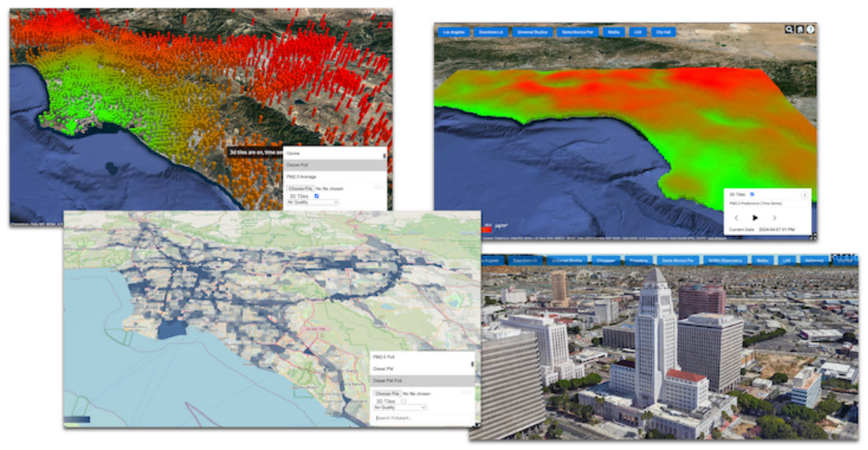
Task: Click Hollywood button in 3D city window
Action: [814, 261]
